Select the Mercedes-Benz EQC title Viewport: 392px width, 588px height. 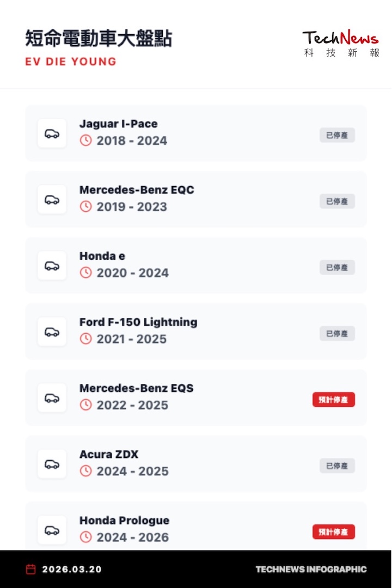click(x=137, y=190)
